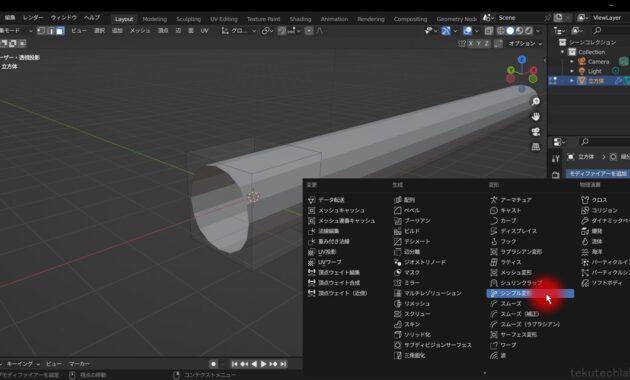The width and height of the screenshot is (630, 380).
Task: Collapse the Collection tree item
Action: coord(562,52)
